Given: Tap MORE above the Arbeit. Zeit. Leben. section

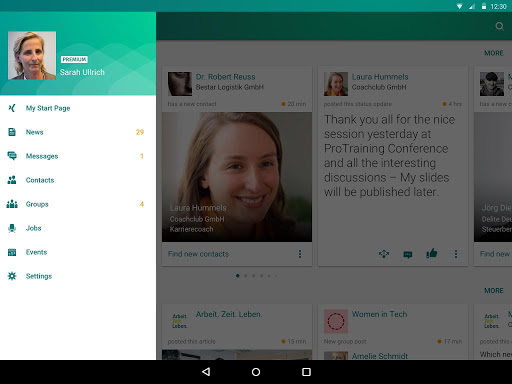Looking at the screenshot, I should pyautogui.click(x=494, y=290).
